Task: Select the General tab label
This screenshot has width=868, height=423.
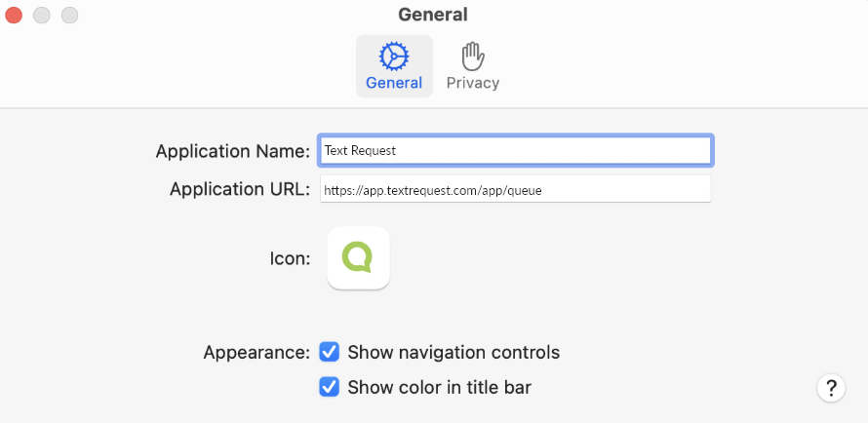Action: pyautogui.click(x=394, y=83)
